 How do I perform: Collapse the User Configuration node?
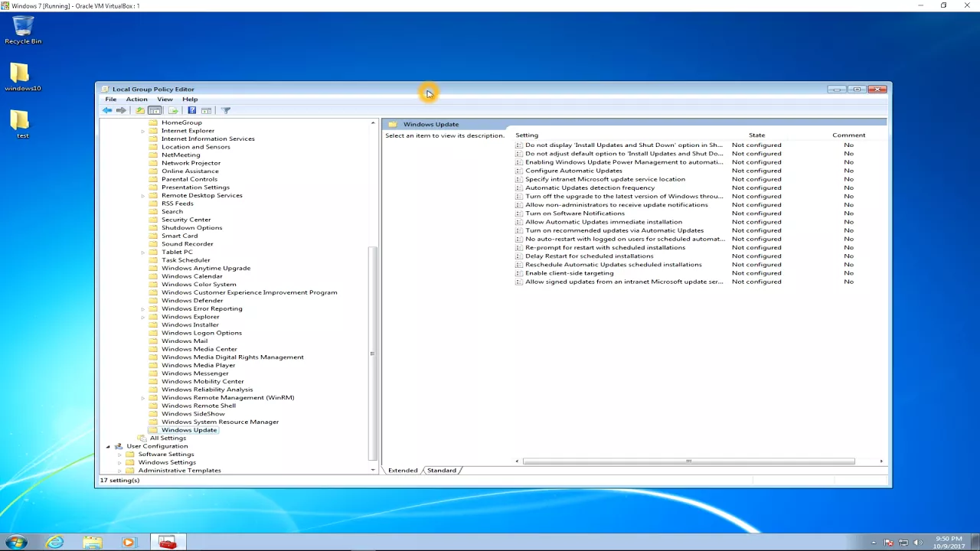(x=108, y=446)
